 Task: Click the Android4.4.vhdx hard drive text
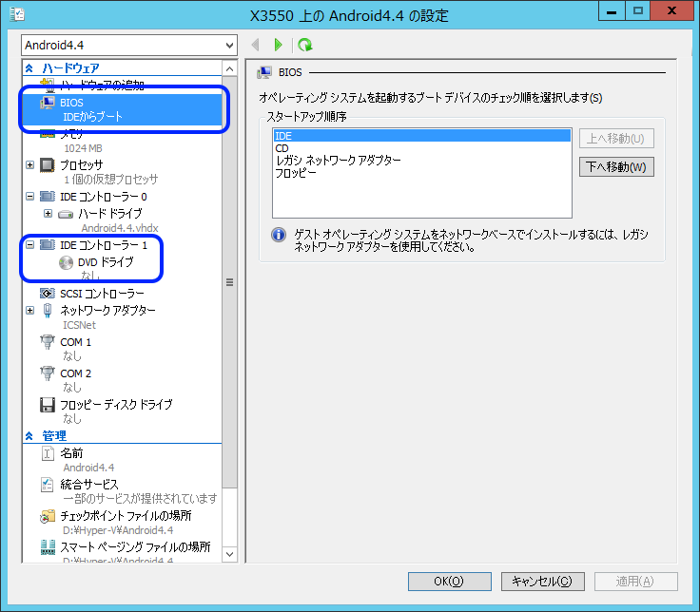[x=120, y=228]
